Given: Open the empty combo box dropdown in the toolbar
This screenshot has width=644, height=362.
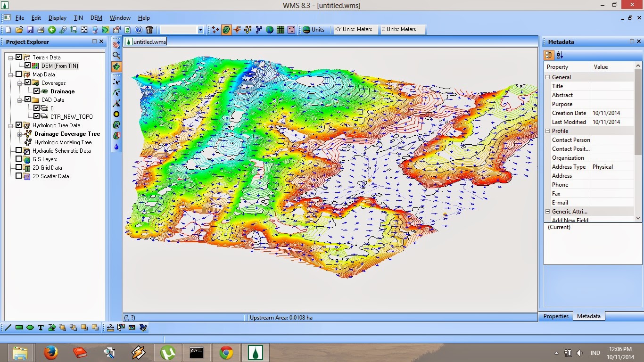Looking at the screenshot, I should (x=200, y=29).
